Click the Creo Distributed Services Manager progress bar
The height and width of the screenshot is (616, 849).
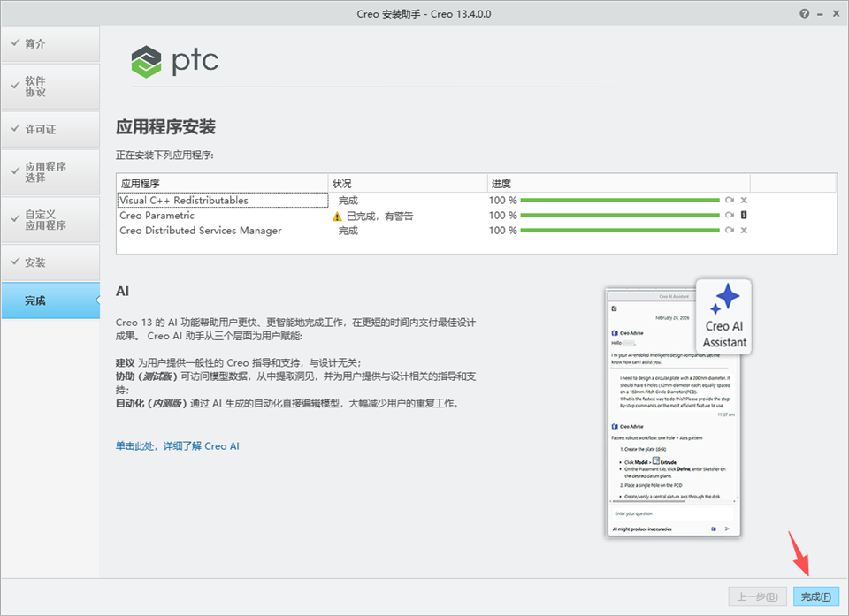pyautogui.click(x=620, y=230)
